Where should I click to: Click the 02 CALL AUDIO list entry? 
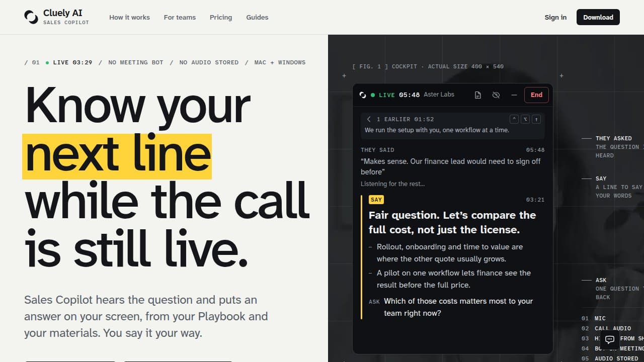click(606, 328)
